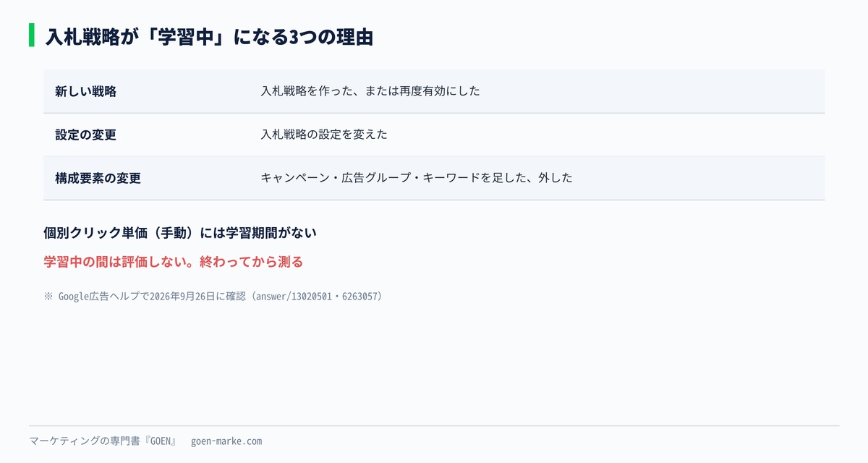Viewport: 868px width, 463px height.
Task: Click the word 外した in the third row
Action: tap(556, 178)
